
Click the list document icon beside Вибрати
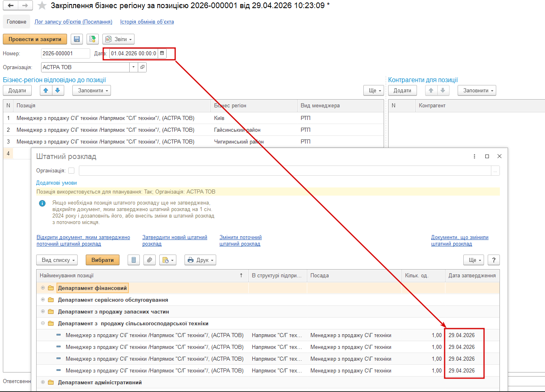pyautogui.click(x=134, y=260)
